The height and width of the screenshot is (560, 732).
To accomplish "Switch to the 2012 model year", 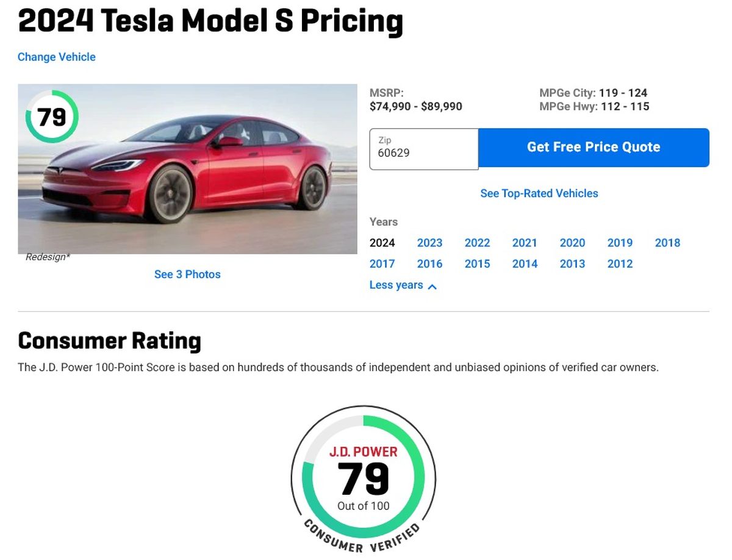I will [x=620, y=264].
